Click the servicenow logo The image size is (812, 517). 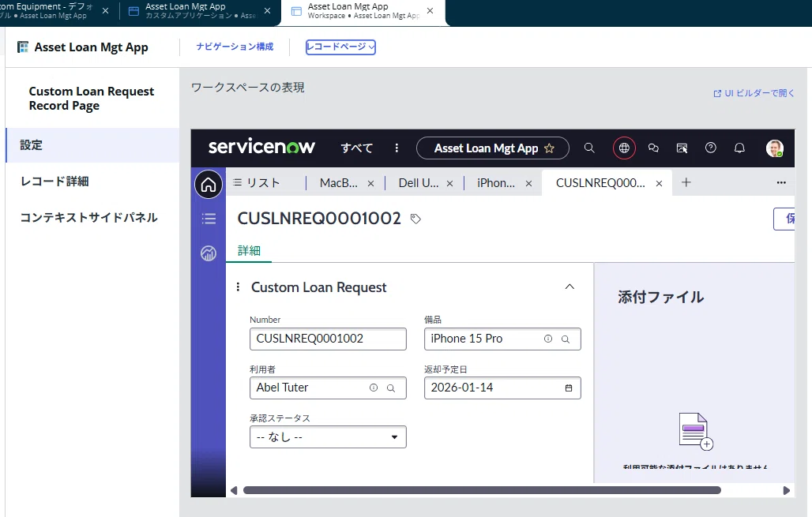(x=261, y=147)
